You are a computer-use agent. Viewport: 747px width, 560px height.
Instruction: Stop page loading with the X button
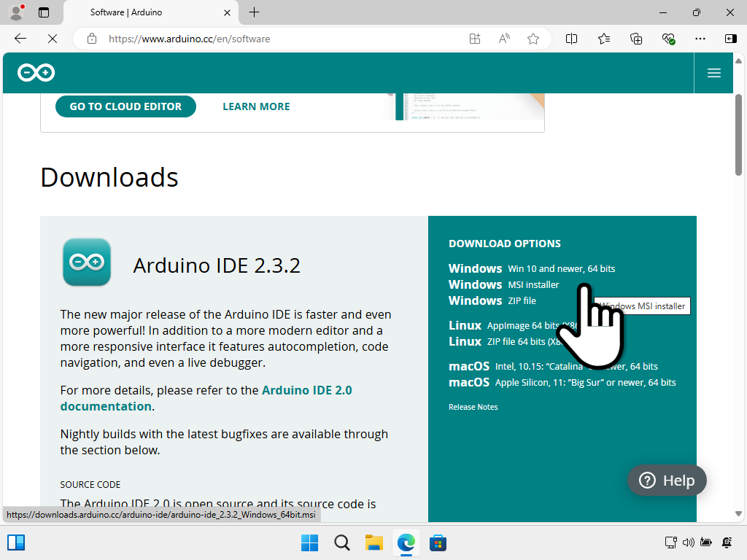point(53,39)
